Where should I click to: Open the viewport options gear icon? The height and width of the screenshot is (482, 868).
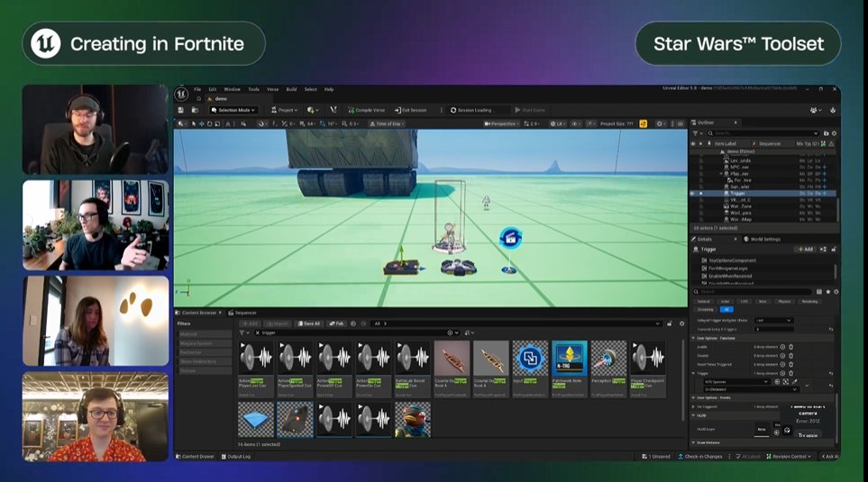coord(660,124)
